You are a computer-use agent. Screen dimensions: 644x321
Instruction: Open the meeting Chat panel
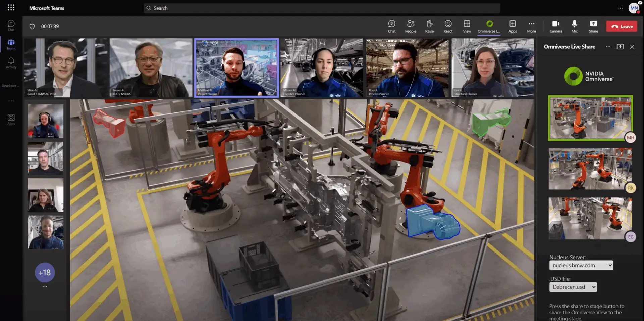pyautogui.click(x=391, y=26)
